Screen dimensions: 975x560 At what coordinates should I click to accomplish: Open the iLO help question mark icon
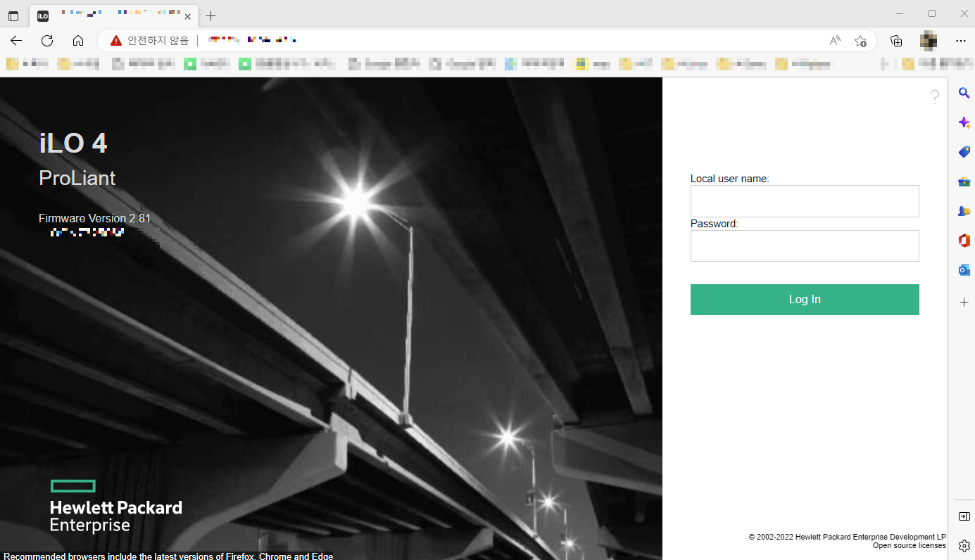point(935,97)
